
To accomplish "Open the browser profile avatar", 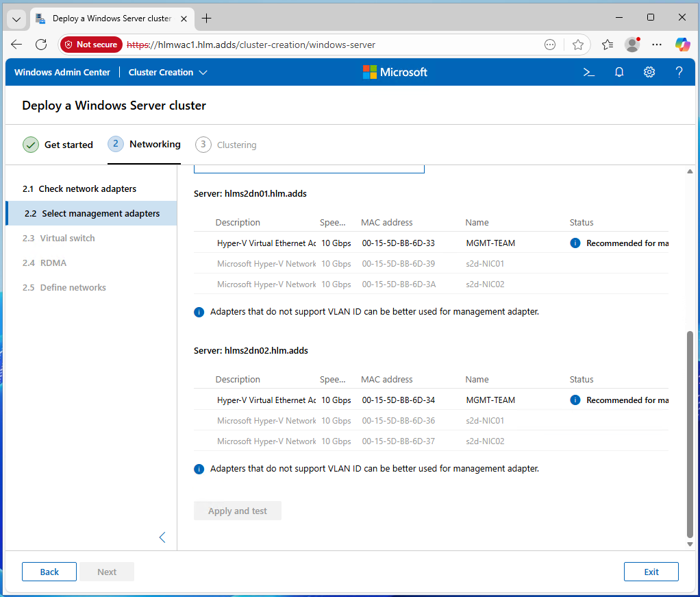I will [632, 45].
